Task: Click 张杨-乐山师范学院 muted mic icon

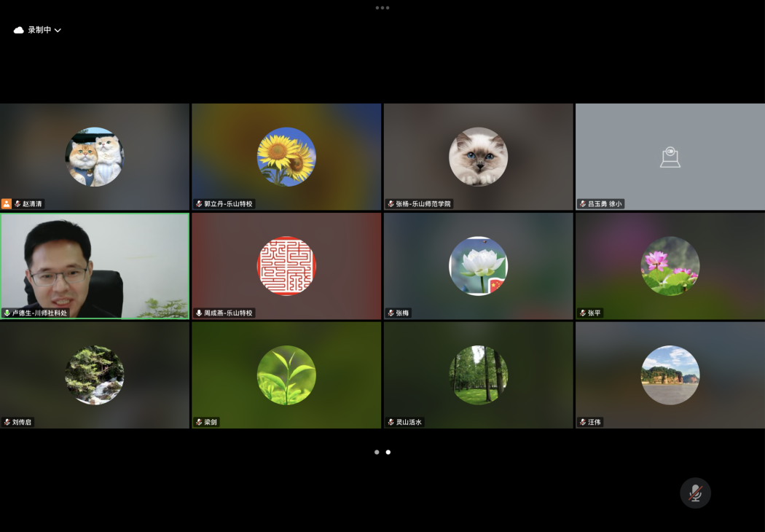Action: (391, 204)
